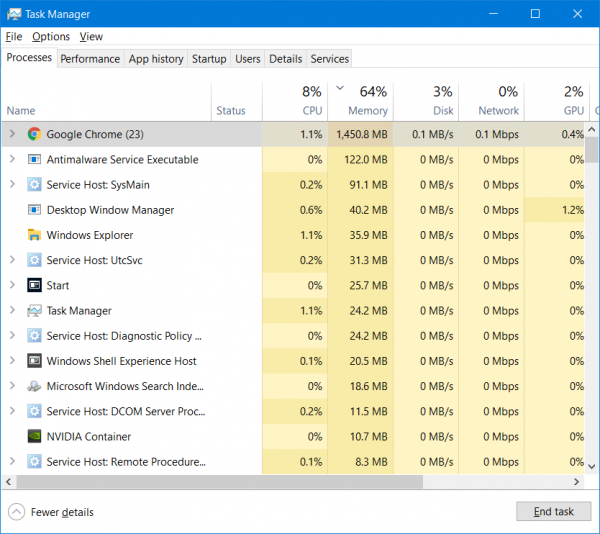Click the Task Manager process icon
Screen dimensions: 600x534
34,311
